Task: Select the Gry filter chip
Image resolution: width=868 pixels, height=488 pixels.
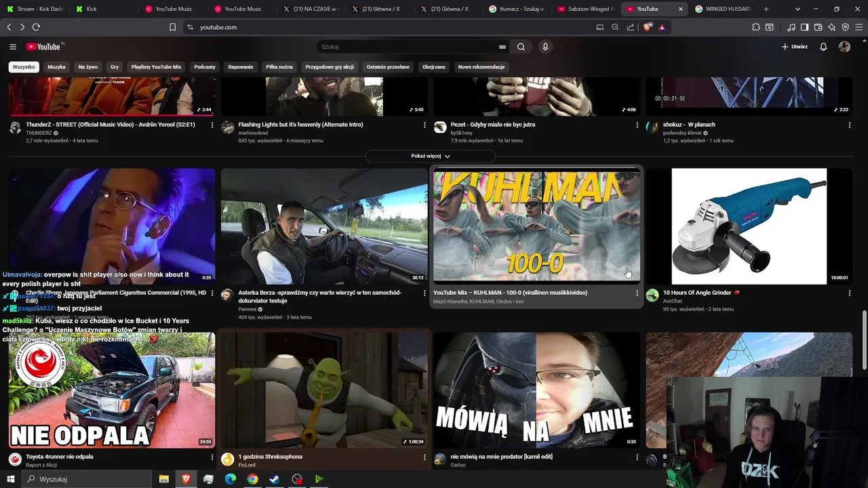Action: click(x=115, y=67)
